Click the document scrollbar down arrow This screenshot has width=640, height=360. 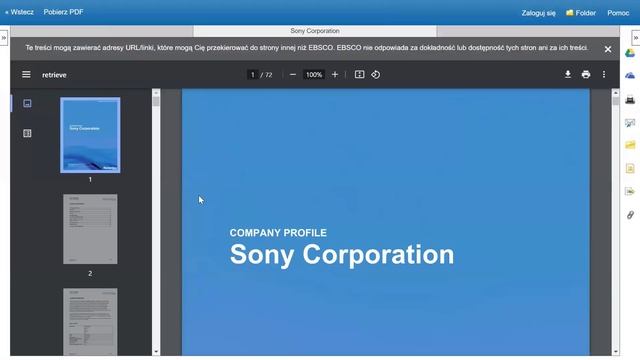coord(616,351)
